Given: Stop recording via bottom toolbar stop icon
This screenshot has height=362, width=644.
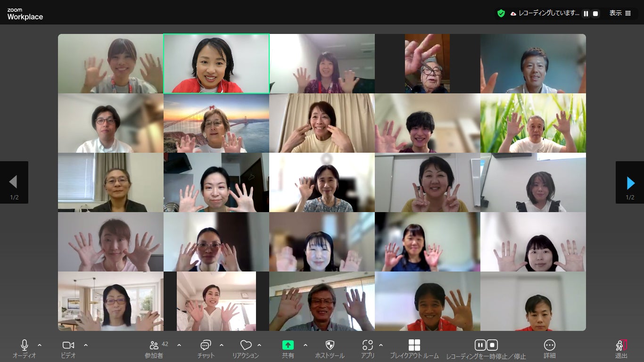Looking at the screenshot, I should (x=492, y=345).
